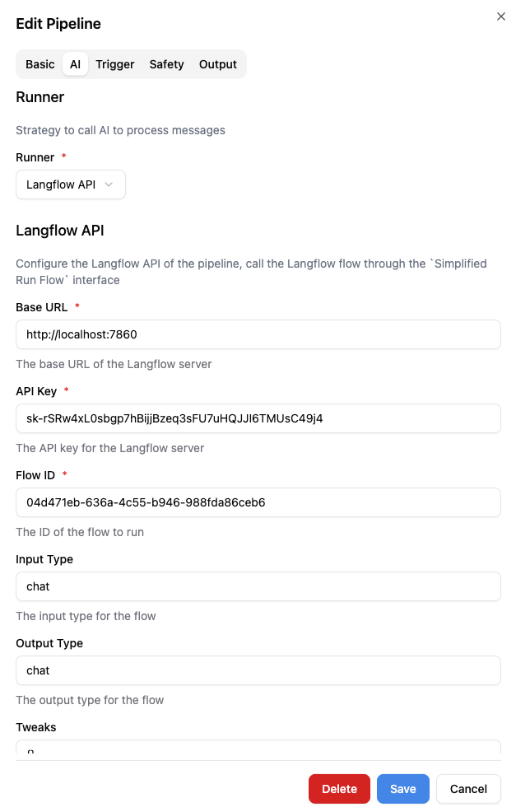Viewport: 516px width, 812px height.
Task: Click inside the Flow ID field
Action: (x=258, y=502)
